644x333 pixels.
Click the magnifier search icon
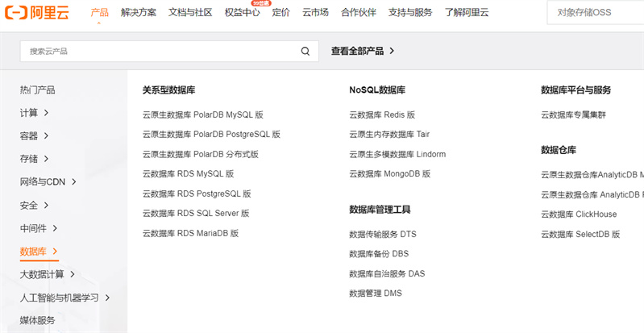(x=305, y=52)
